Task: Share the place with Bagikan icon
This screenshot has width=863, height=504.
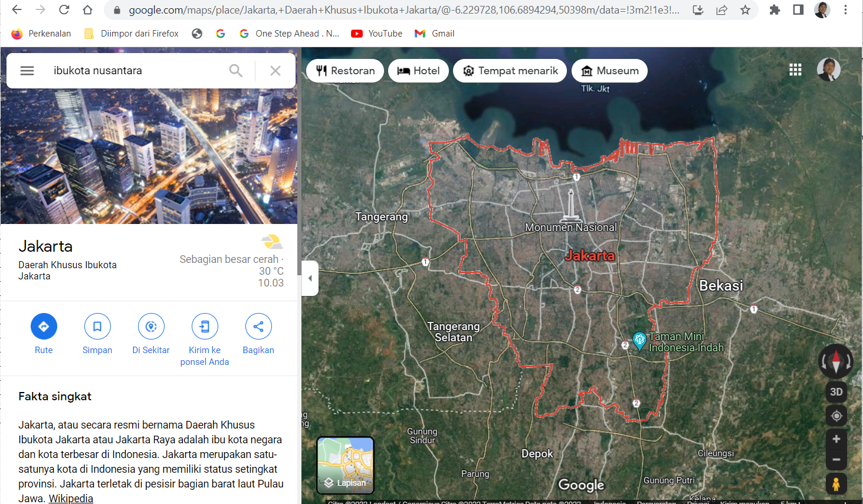Action: coord(258,327)
